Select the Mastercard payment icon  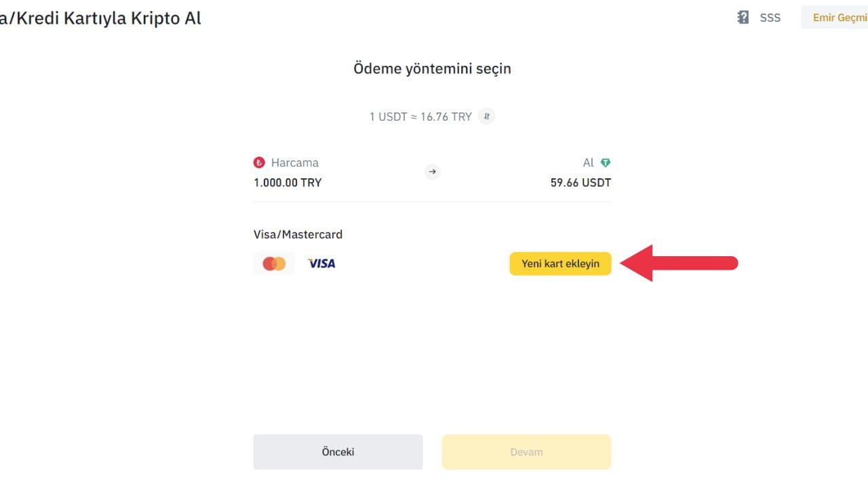[x=273, y=263]
